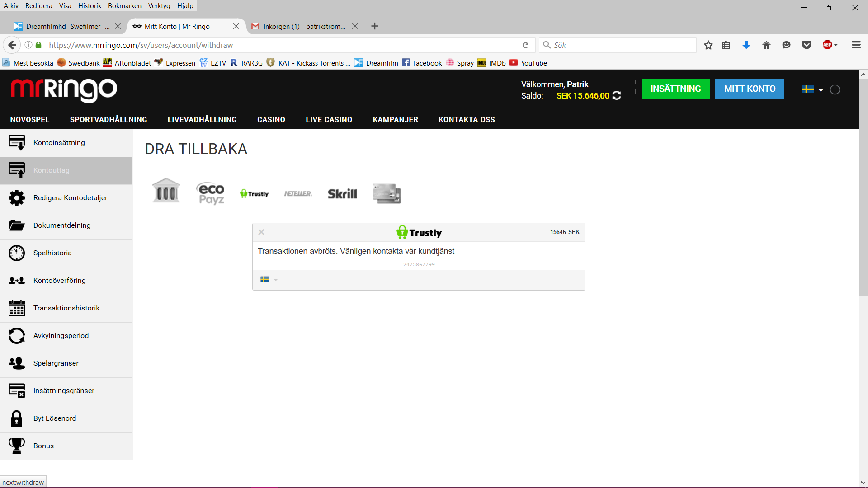Open IMDb bookmark
This screenshot has width=868, height=488.
coord(492,63)
